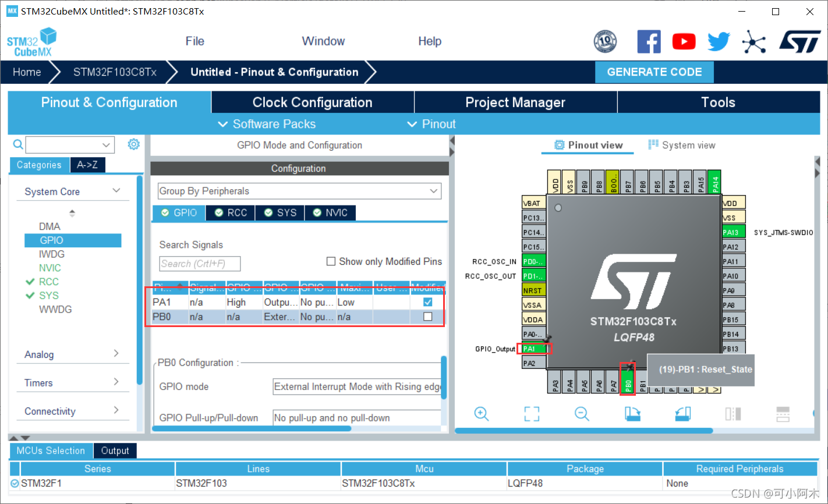Open the GPIO Pull-up/Pull-down dropdown

[x=357, y=418]
